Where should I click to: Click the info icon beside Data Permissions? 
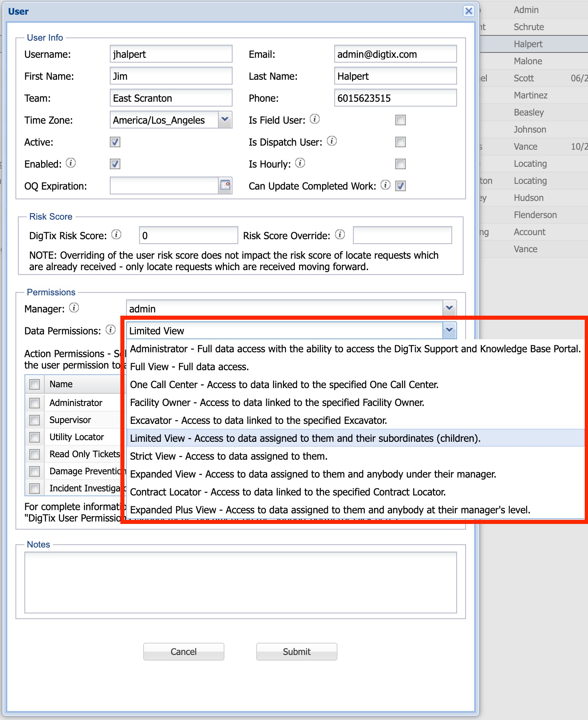(x=111, y=329)
